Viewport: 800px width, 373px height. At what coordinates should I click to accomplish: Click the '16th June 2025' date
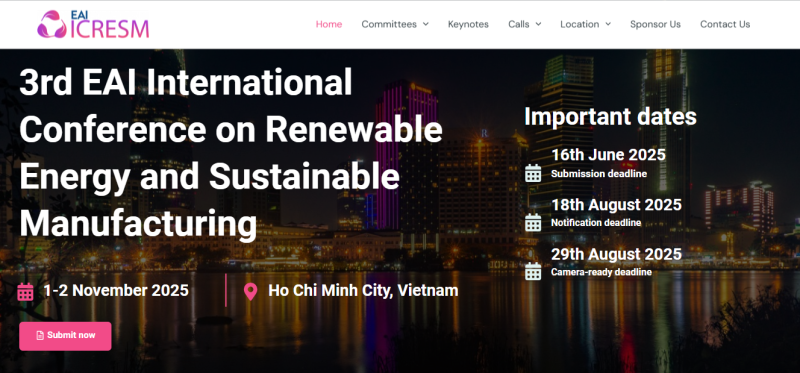(x=608, y=155)
